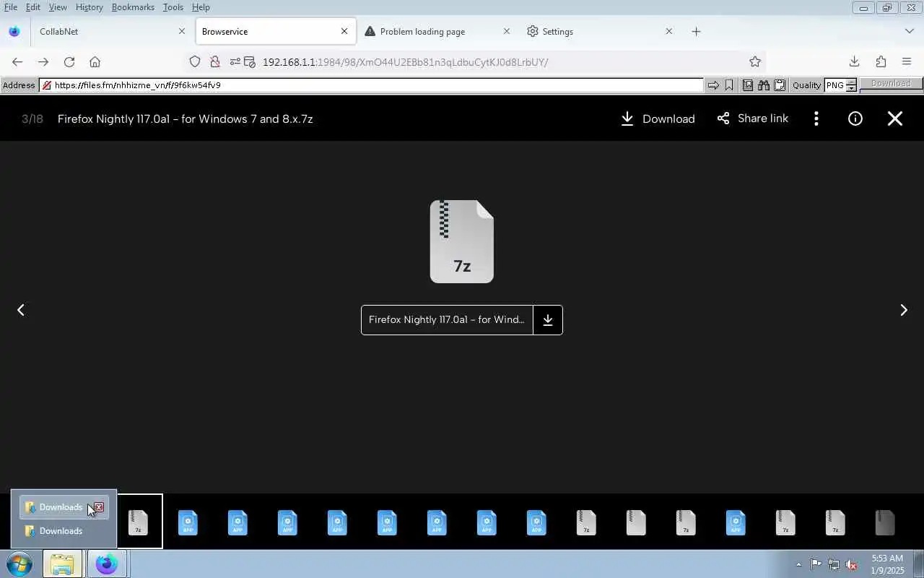Viewport: 924px width, 578px height.
Task: Open the Help menu
Action: coord(201,7)
